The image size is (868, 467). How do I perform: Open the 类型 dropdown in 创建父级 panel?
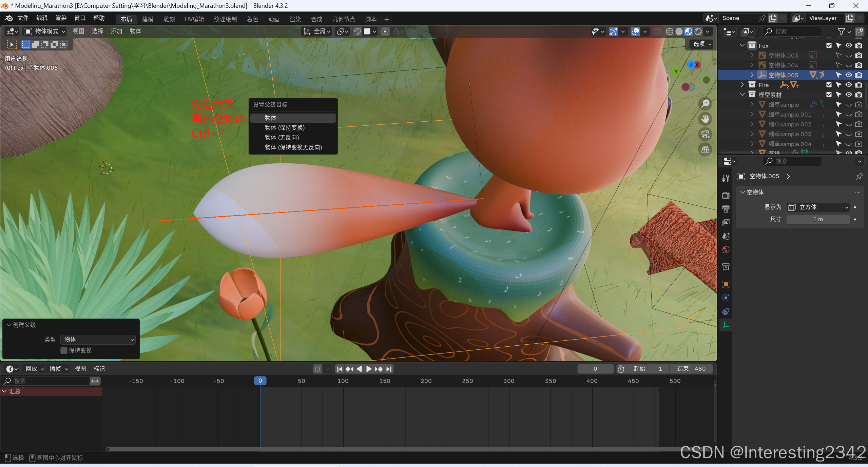98,340
